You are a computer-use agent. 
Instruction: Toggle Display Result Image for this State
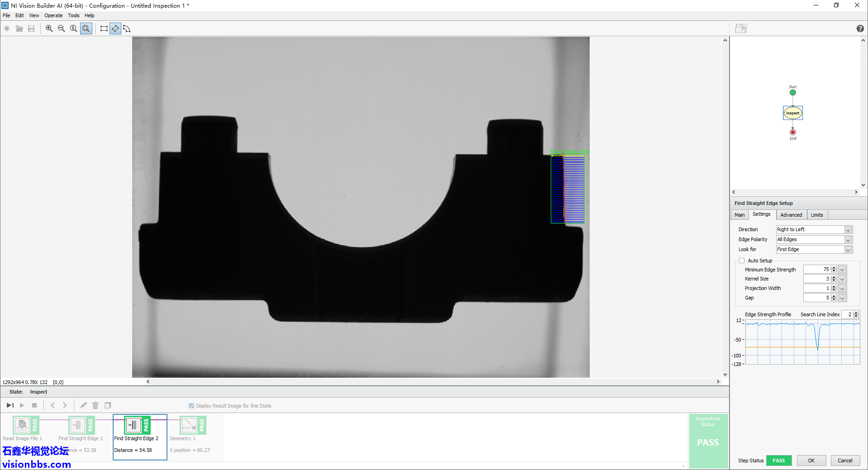191,405
